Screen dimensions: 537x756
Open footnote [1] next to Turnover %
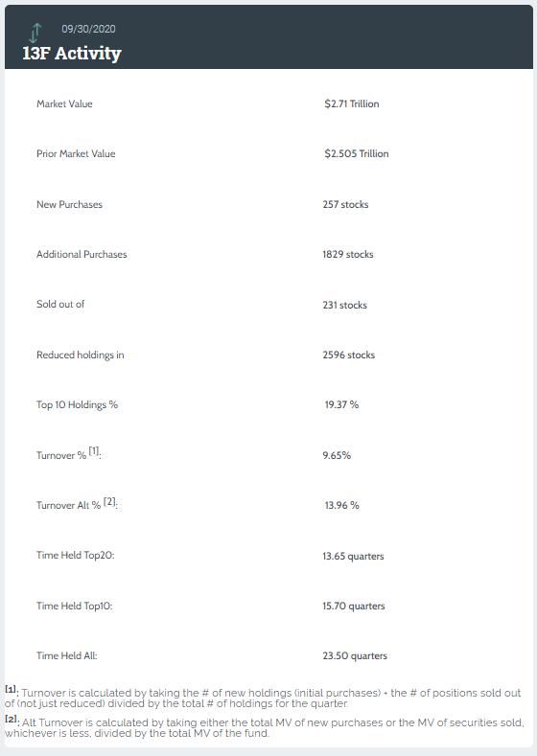[x=94, y=451]
